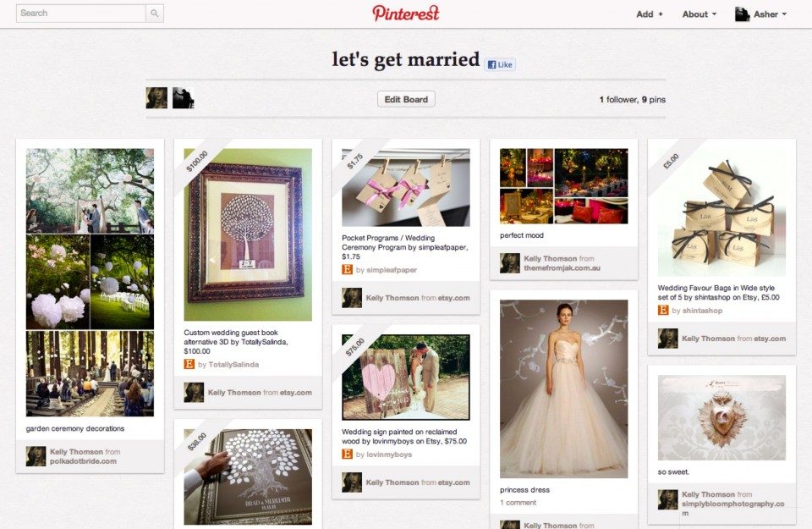The width and height of the screenshot is (812, 529).
Task: Open the princess dress gown image
Action: click(564, 388)
